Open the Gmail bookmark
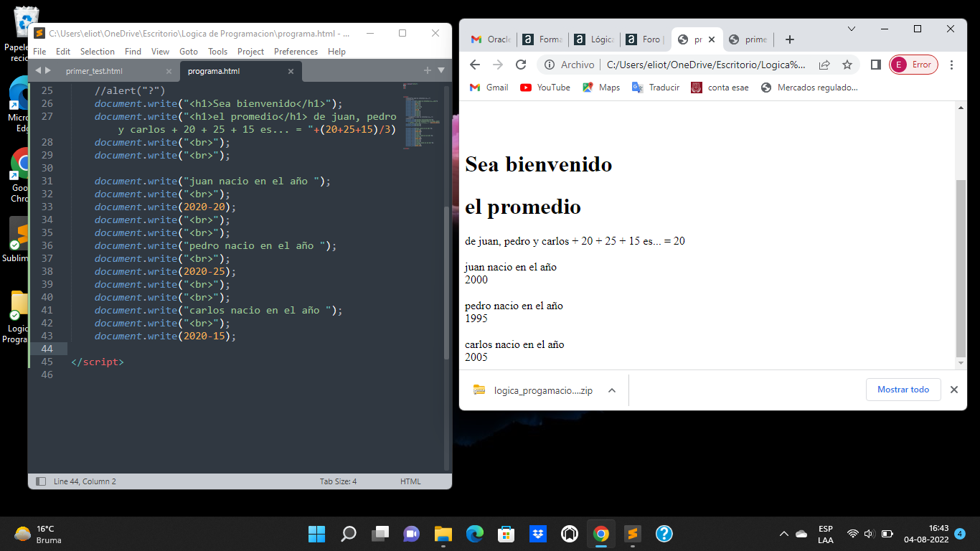This screenshot has height=551, width=980. tap(489, 88)
